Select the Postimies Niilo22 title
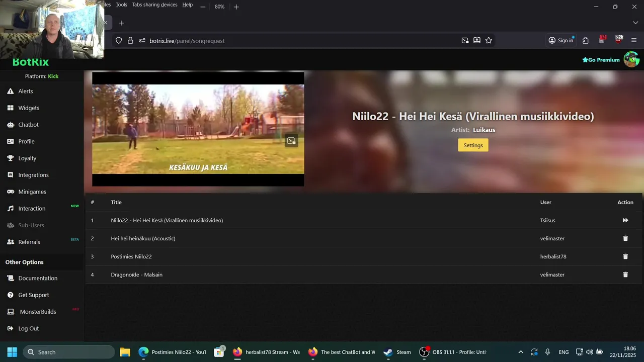 131,256
